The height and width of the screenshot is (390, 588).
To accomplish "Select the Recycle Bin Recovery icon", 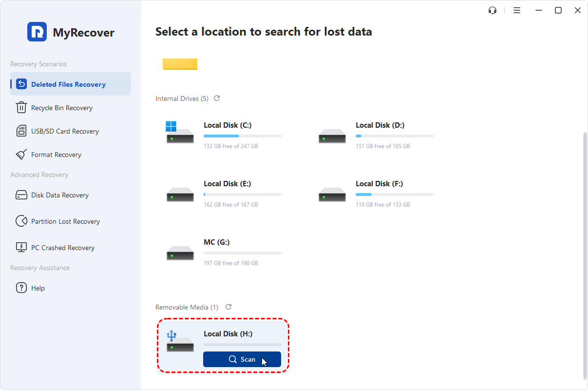I will [21, 107].
